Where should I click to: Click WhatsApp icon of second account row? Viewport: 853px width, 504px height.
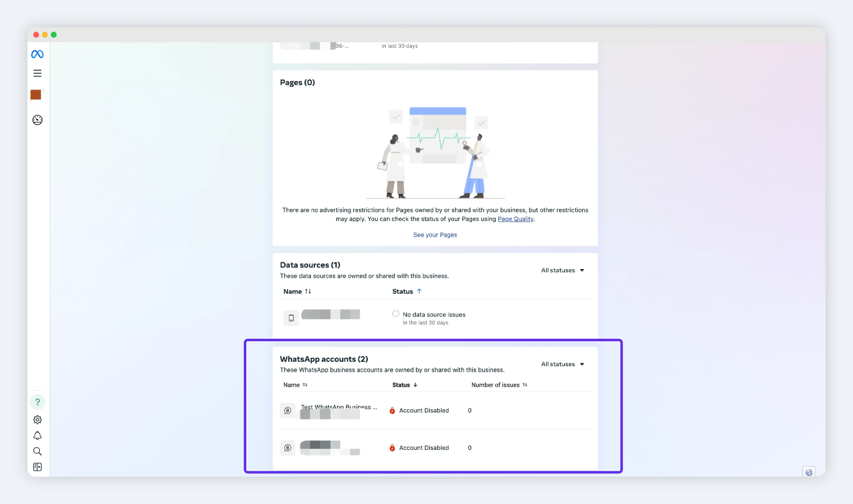click(288, 448)
